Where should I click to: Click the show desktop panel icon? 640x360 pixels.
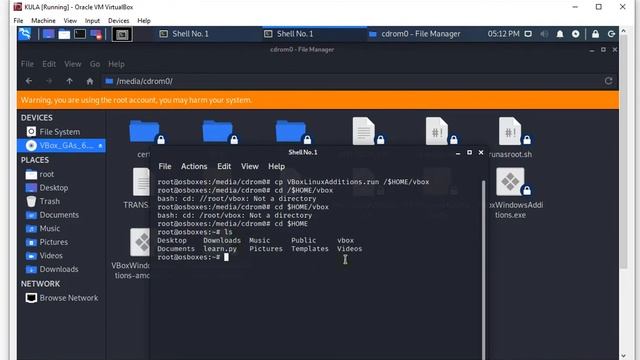[x=49, y=34]
